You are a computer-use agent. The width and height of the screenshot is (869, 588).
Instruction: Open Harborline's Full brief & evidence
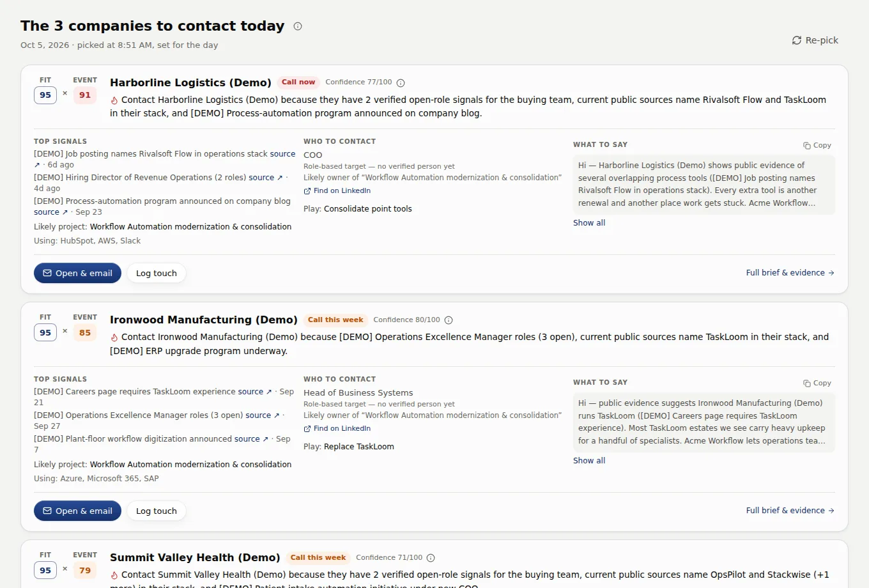[790, 272]
